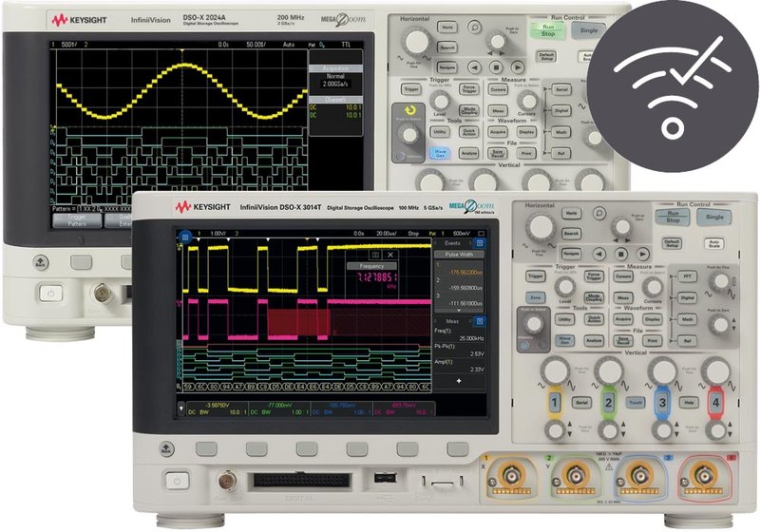Play forward with 3014T navigate right arrow
Screen dimensions: 760x532
pos(642,254)
